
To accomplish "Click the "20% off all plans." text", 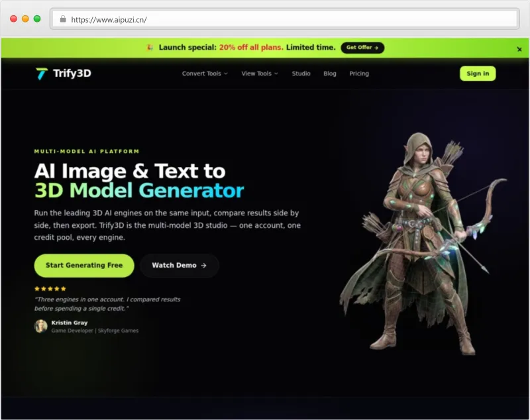I will pos(251,48).
